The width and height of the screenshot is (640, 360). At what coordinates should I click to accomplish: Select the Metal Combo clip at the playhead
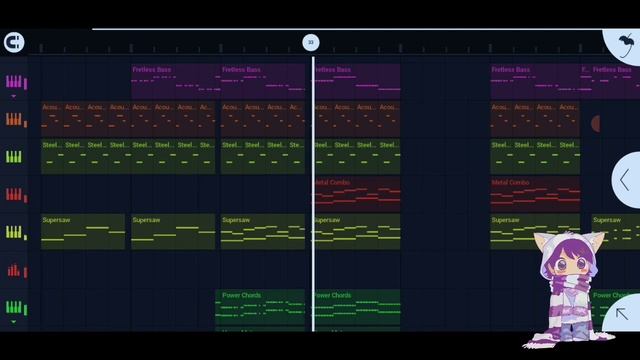357,194
